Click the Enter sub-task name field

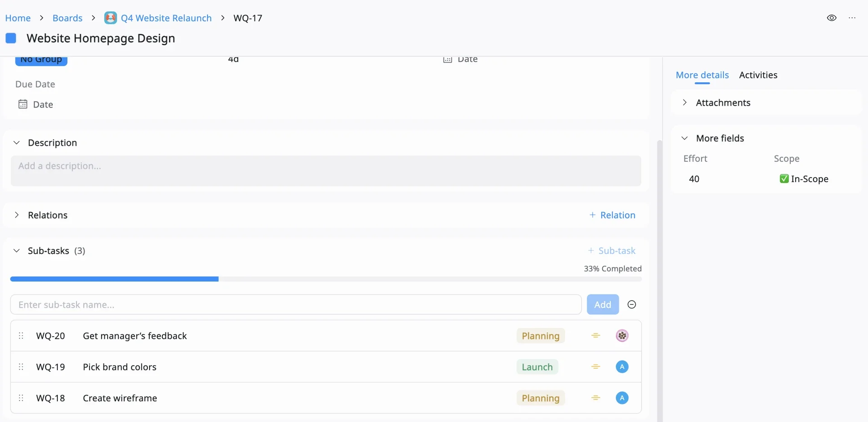[x=296, y=305]
